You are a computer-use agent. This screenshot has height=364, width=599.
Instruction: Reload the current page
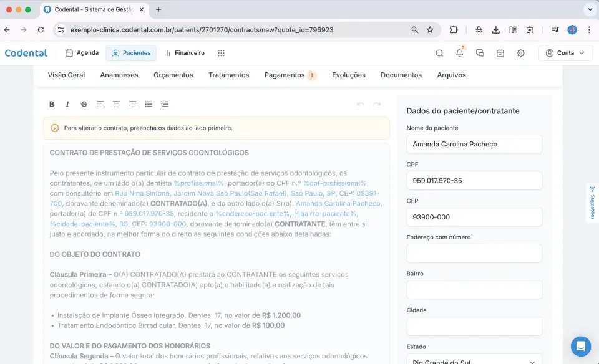pyautogui.click(x=41, y=30)
